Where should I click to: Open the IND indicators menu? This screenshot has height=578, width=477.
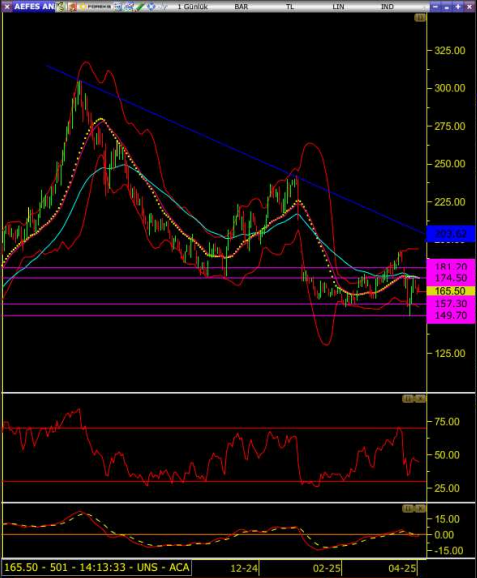[387, 7]
